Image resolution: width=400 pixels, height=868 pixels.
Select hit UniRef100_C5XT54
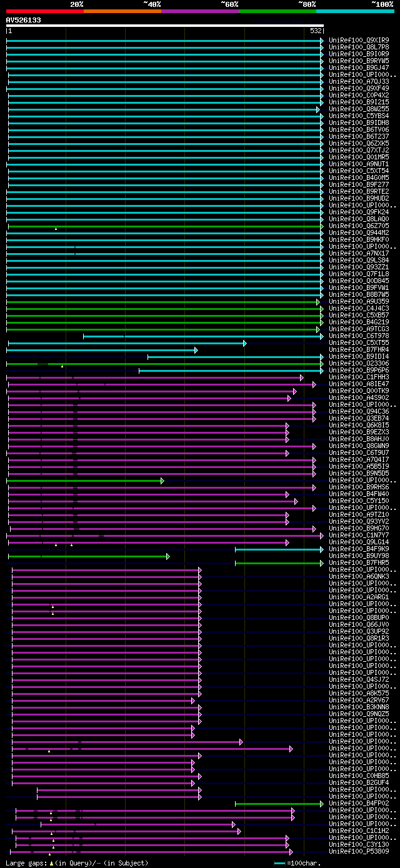coord(359,171)
